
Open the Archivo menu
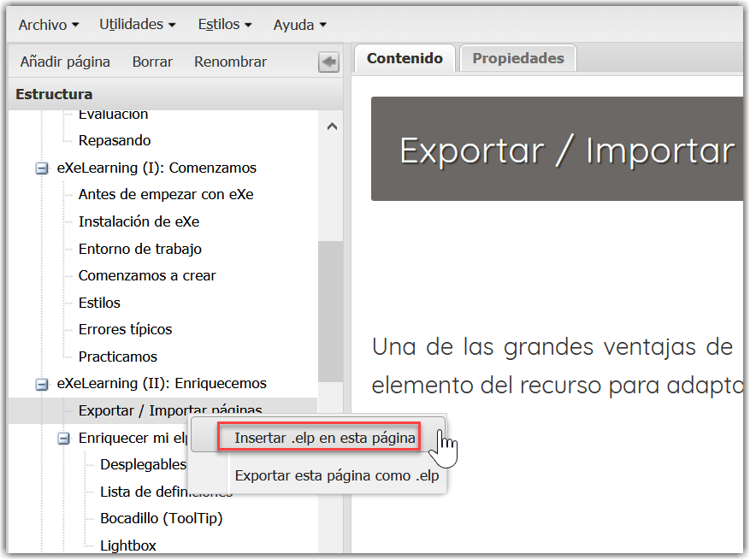49,25
